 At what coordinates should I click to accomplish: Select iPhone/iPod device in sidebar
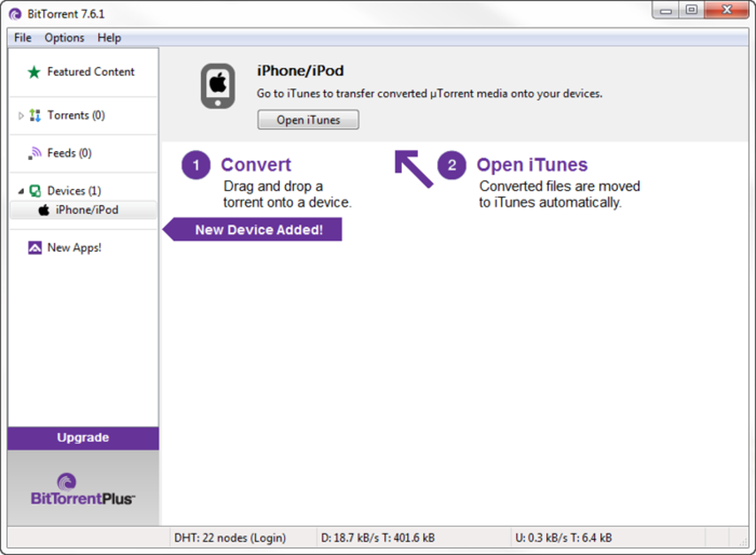point(83,210)
